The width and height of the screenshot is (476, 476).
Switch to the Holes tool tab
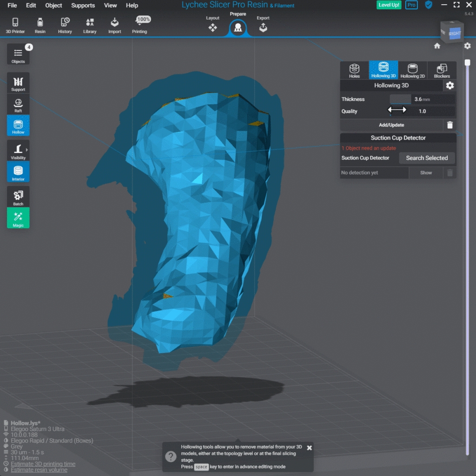click(354, 70)
